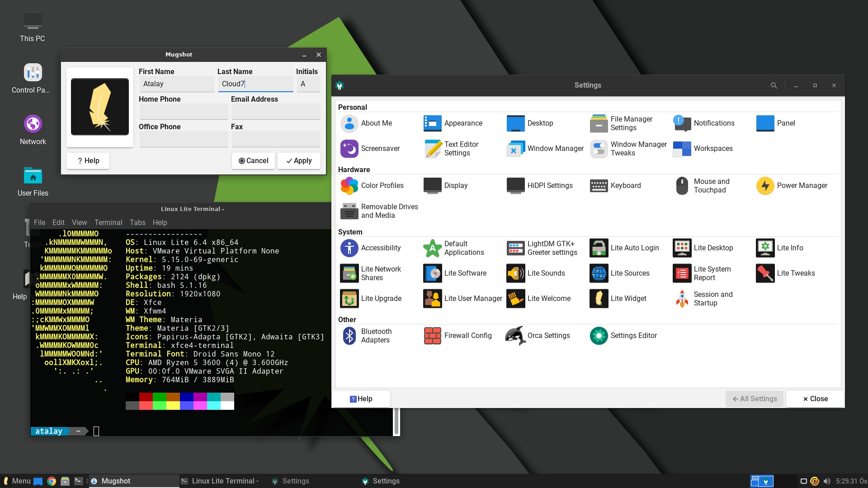Click the Mugshot profile picture thumbnail

coord(100,107)
